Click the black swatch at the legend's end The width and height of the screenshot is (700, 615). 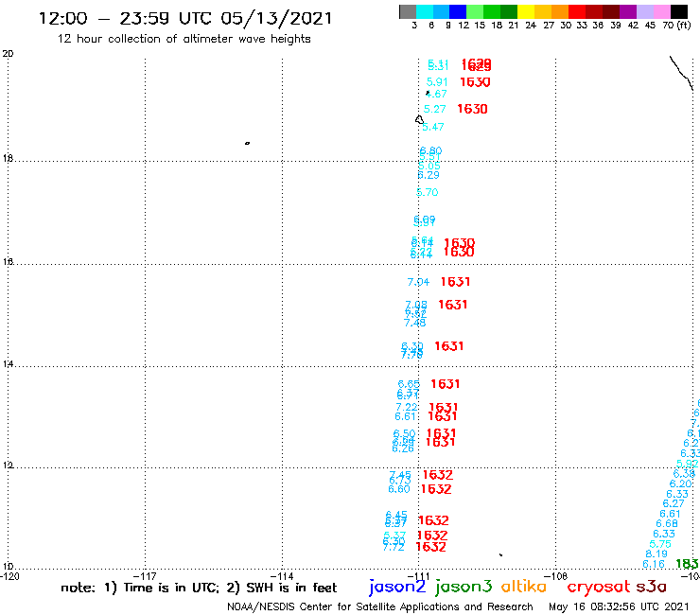pos(679,11)
